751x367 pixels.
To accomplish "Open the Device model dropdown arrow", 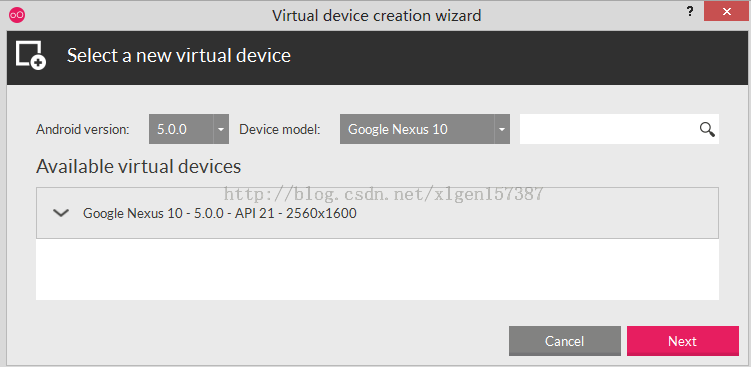I will coord(502,129).
